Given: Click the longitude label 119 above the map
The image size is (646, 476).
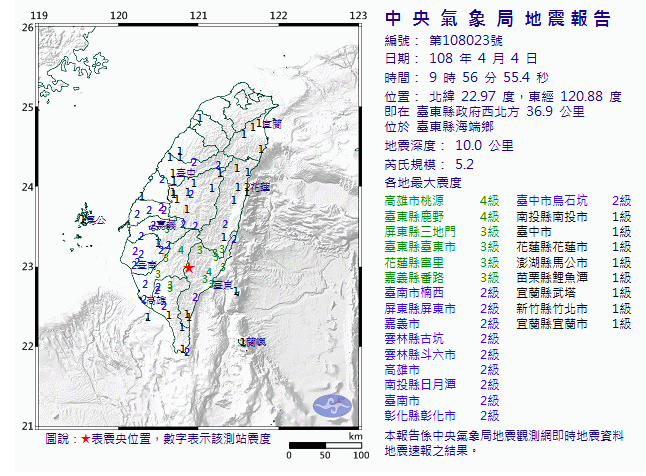Looking at the screenshot, I should 40,15.
